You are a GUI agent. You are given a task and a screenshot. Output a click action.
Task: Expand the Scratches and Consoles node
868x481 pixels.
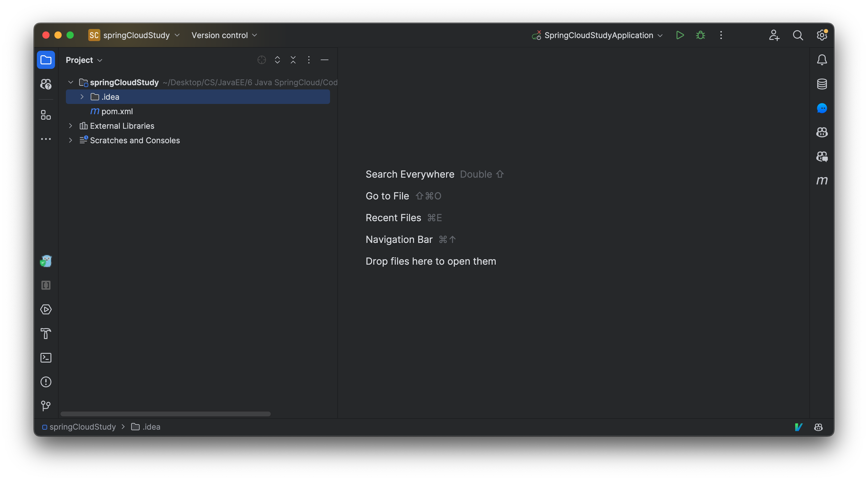click(70, 140)
